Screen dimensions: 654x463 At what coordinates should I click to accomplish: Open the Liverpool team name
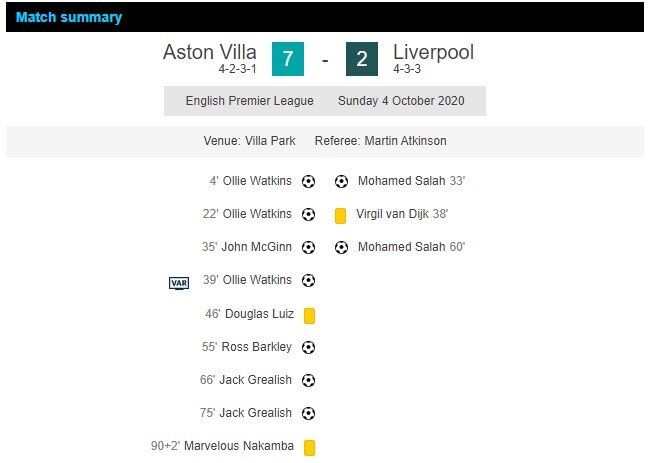433,53
